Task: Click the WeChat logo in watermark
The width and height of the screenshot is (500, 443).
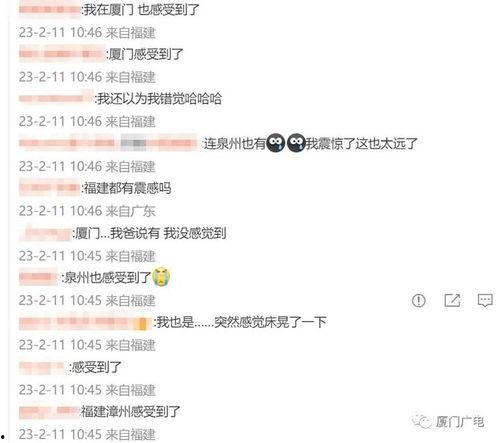Action: point(422,421)
